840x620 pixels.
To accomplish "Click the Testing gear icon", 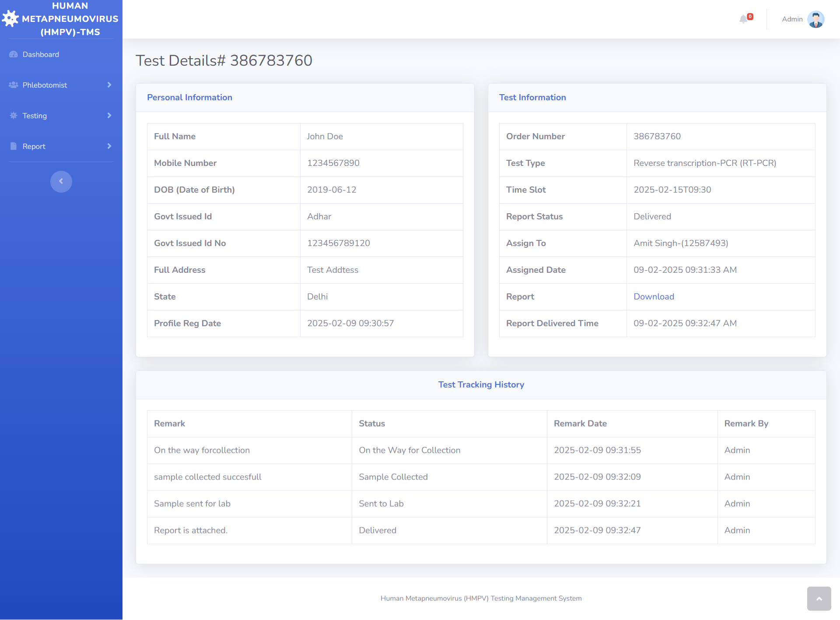I will 13,115.
